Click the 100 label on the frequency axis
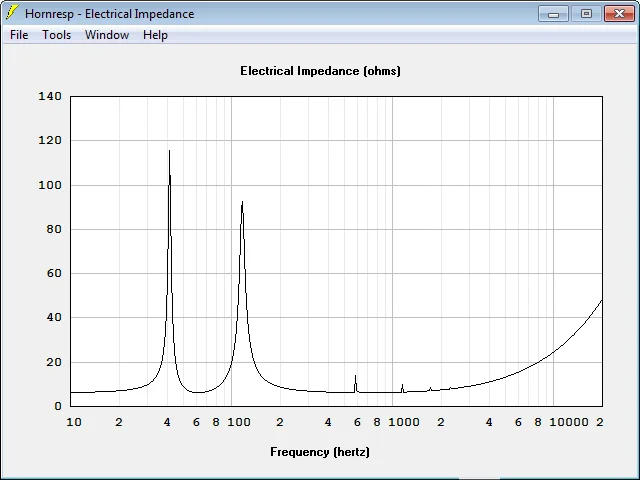 click(x=239, y=422)
